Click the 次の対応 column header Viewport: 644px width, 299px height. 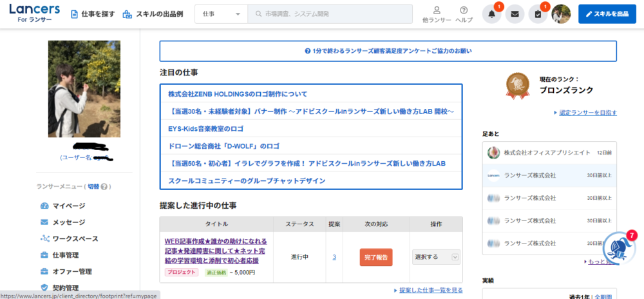376,224
